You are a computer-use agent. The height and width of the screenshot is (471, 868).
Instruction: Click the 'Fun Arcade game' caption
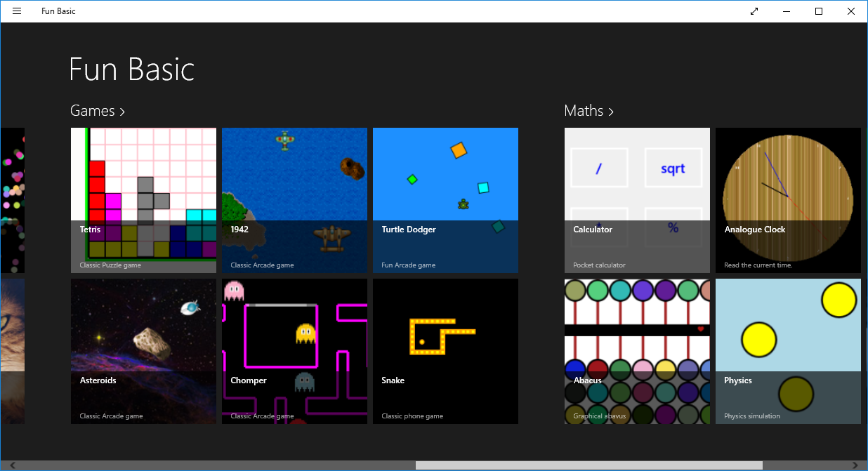[x=409, y=265]
